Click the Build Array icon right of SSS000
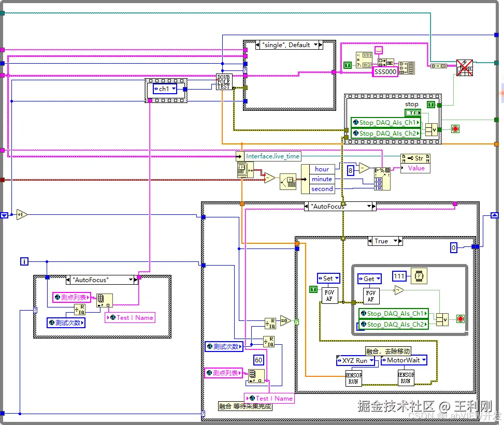 point(407,68)
